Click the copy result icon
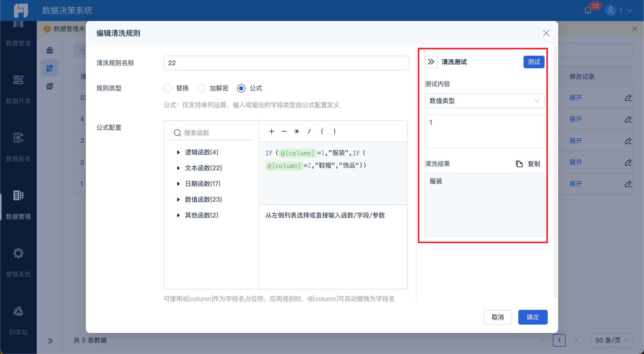This screenshot has width=644, height=354. 519,164
